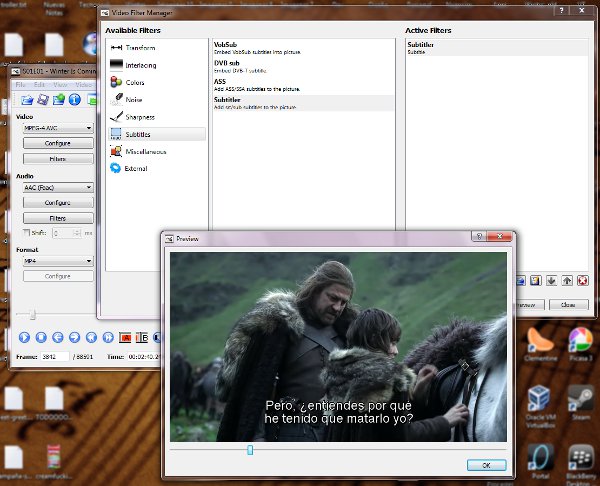Select the DVB sub filter
The height and width of the screenshot is (486, 600).
tap(303, 67)
